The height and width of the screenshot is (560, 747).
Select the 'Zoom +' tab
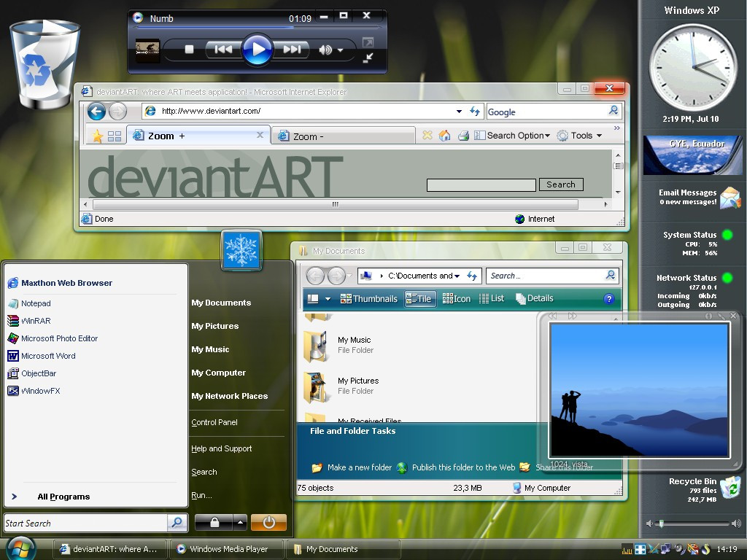tap(198, 136)
